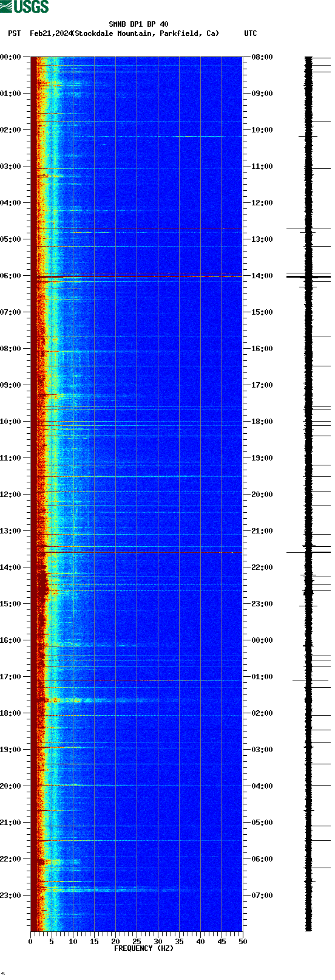Screen dimensions: 335x980
Task: Click the 00:00 UTC time label
Action: 262,640
